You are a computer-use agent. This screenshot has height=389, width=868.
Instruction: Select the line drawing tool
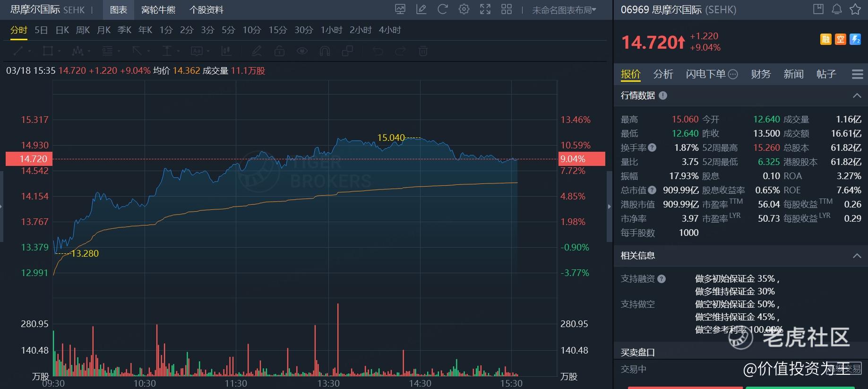click(18, 51)
